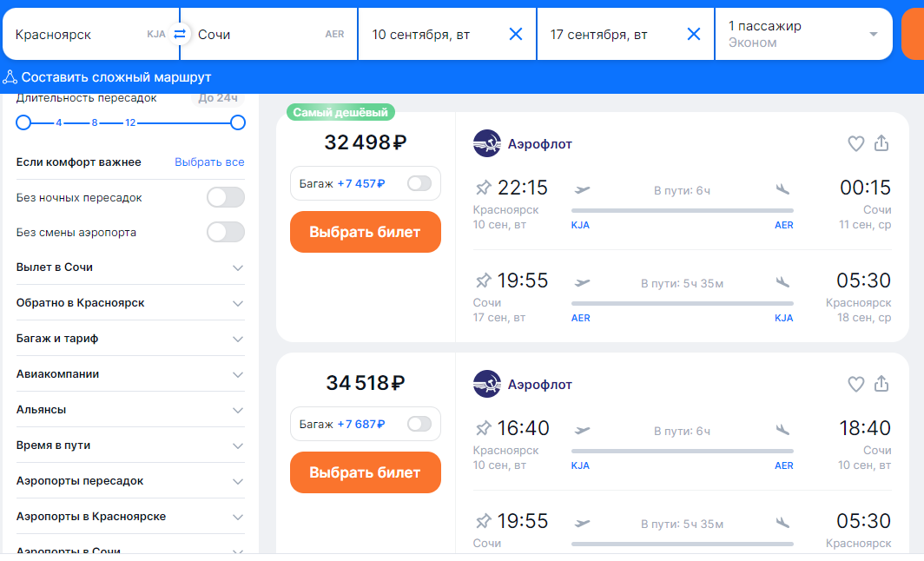Clear the 17 сентября return date

[x=694, y=35]
